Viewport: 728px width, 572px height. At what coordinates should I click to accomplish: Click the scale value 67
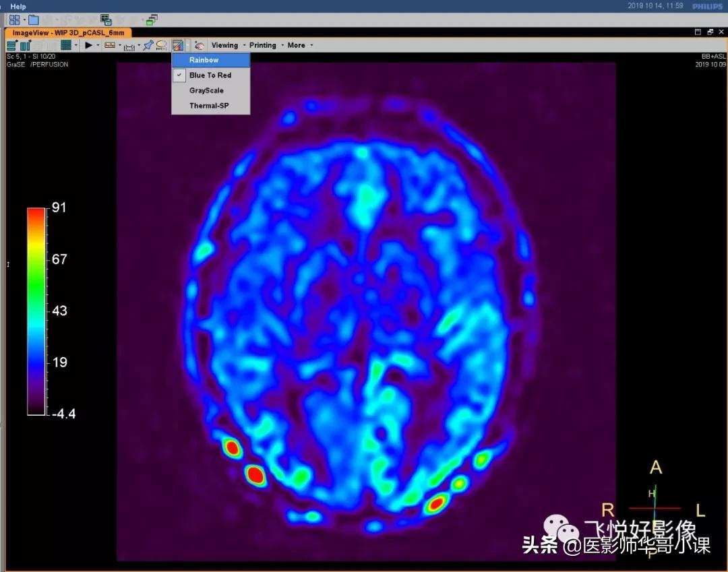(x=59, y=259)
